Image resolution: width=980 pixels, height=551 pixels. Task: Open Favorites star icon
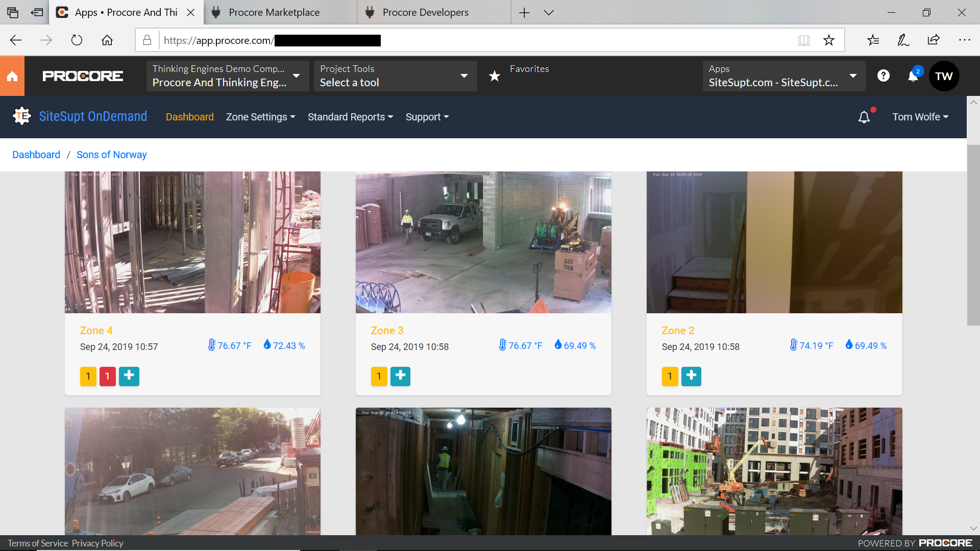(x=495, y=76)
